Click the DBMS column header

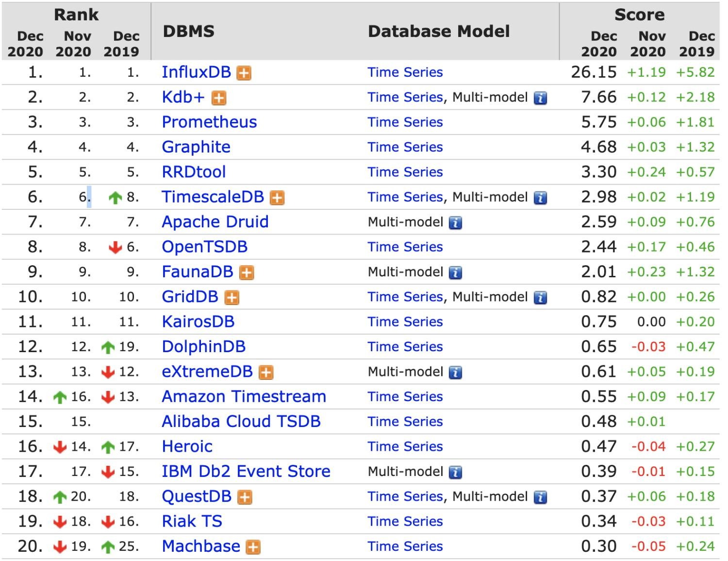click(x=188, y=32)
